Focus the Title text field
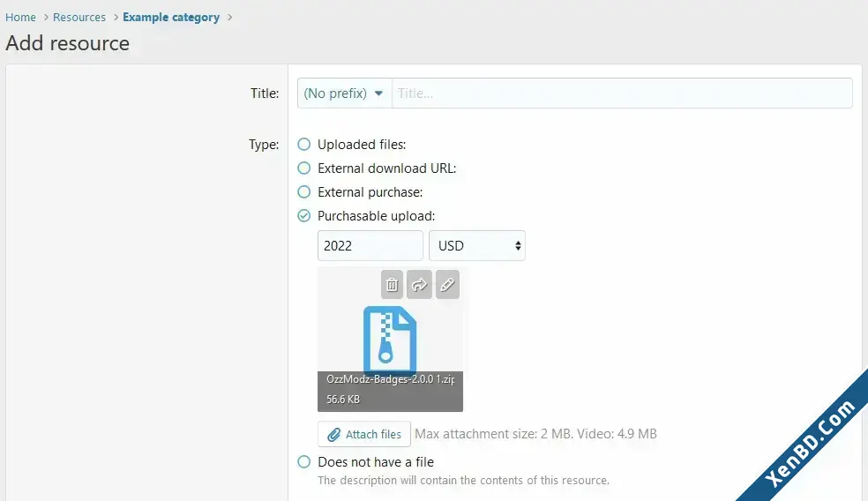Image resolution: width=868 pixels, height=501 pixels. pyautogui.click(x=622, y=93)
